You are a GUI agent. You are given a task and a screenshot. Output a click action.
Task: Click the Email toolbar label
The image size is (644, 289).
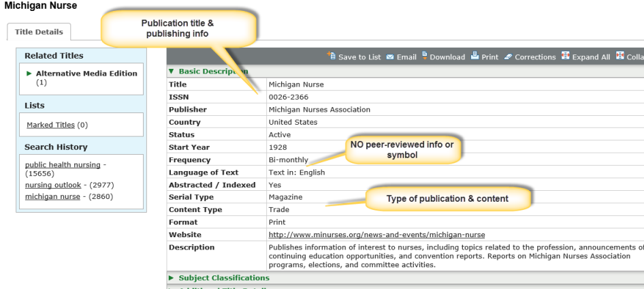tap(406, 57)
